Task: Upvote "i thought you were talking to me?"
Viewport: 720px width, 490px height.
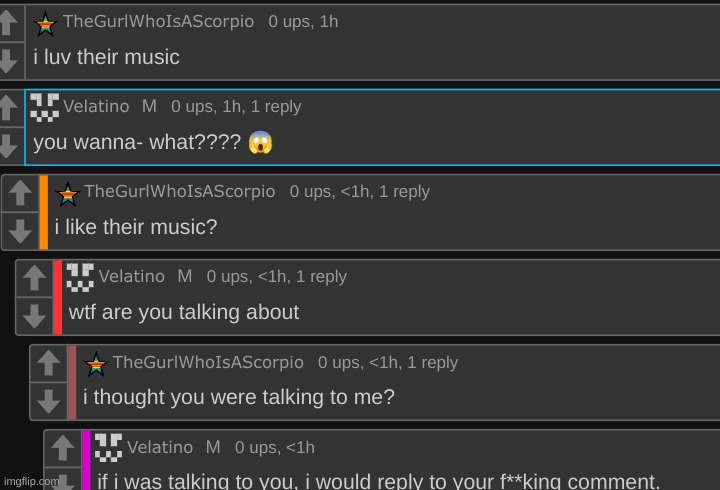Action: [48, 364]
